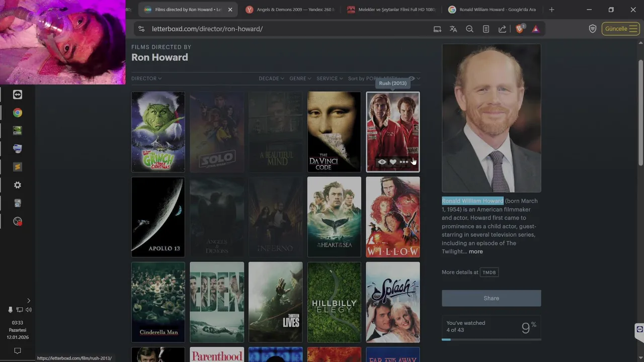The width and height of the screenshot is (644, 362).
Task: Click the Brave Rewards triangle icon
Action: pos(535,29)
